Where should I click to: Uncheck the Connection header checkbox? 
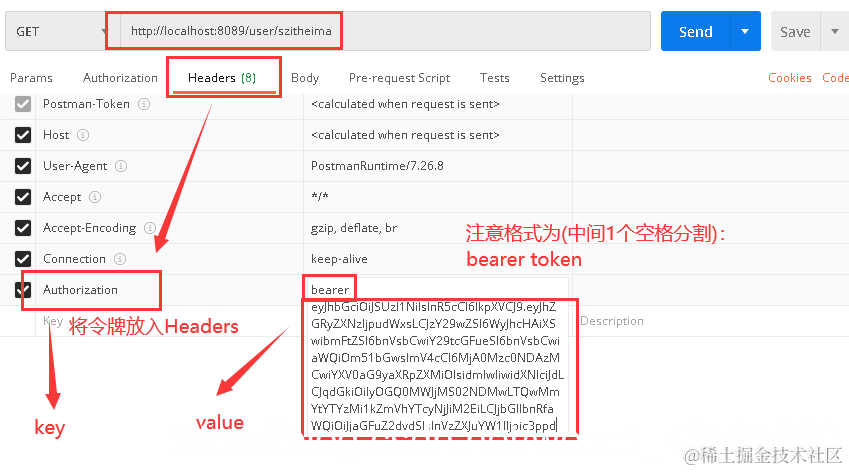pyautogui.click(x=23, y=259)
